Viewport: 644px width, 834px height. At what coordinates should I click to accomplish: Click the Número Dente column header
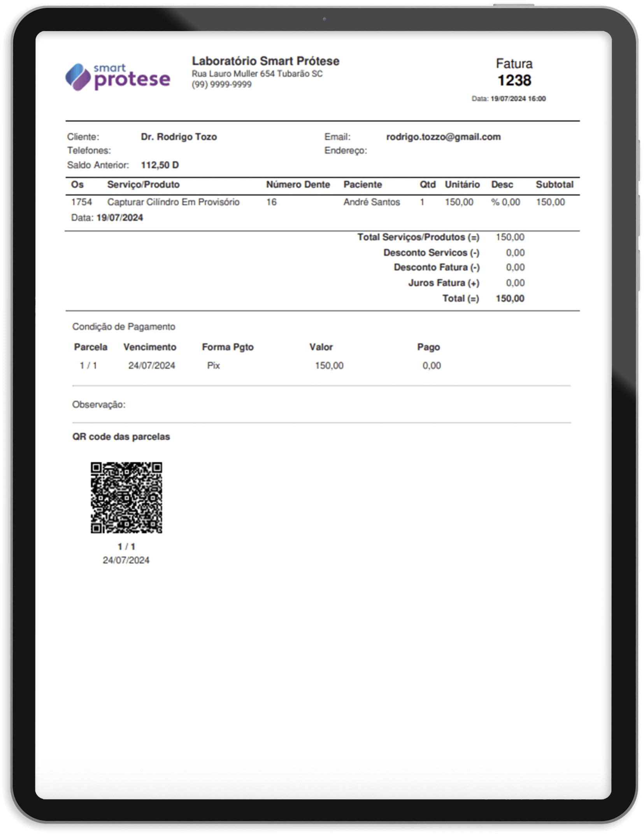click(x=298, y=184)
